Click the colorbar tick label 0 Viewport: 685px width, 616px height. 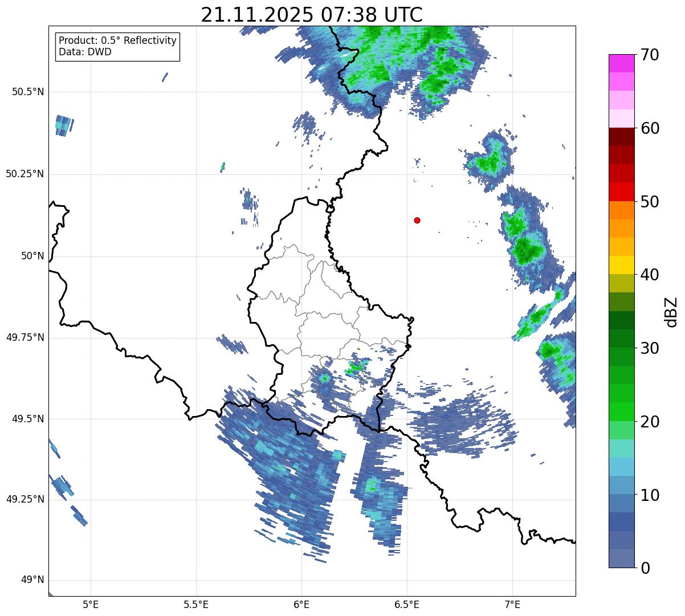[x=645, y=568]
